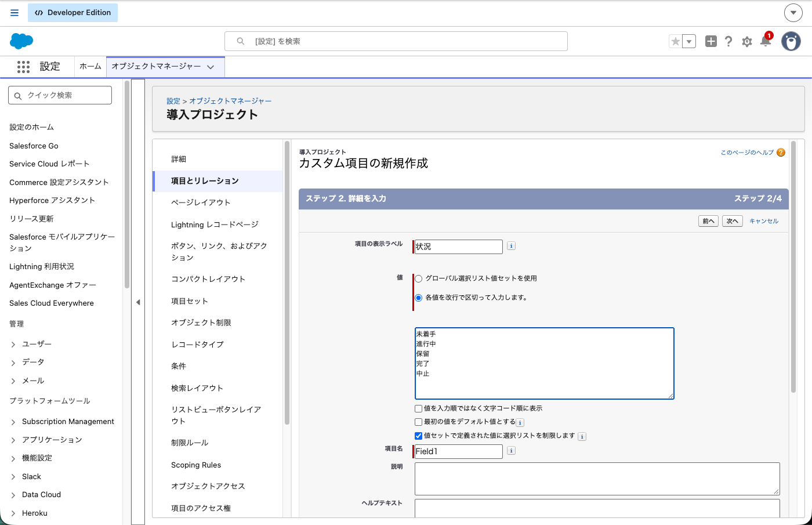This screenshot has width=812, height=525.
Task: Open the help question mark icon
Action: pyautogui.click(x=728, y=41)
